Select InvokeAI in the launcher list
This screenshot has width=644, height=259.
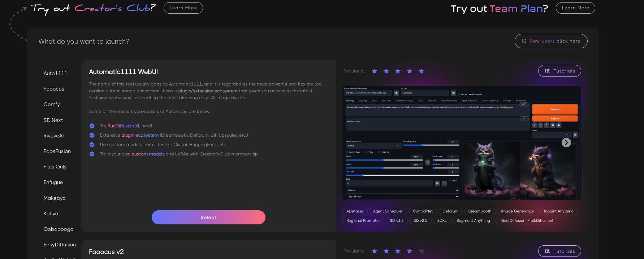coord(53,136)
